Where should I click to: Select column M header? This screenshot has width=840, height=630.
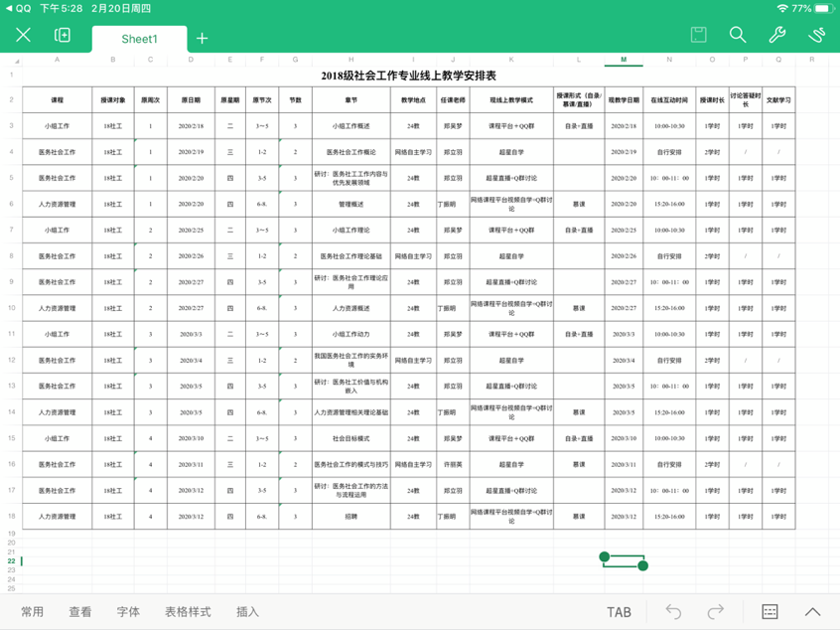point(624,60)
